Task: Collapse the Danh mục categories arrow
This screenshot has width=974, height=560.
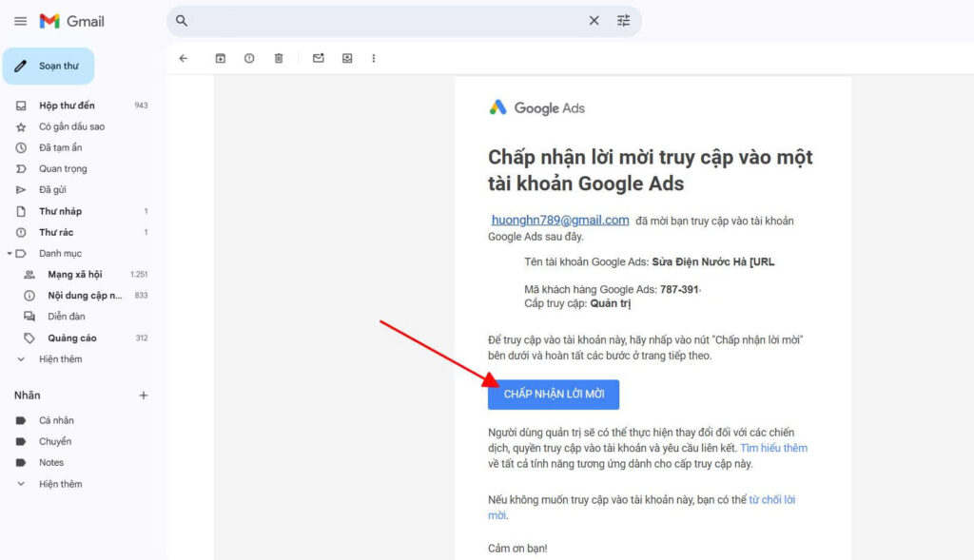Action: coord(10,254)
